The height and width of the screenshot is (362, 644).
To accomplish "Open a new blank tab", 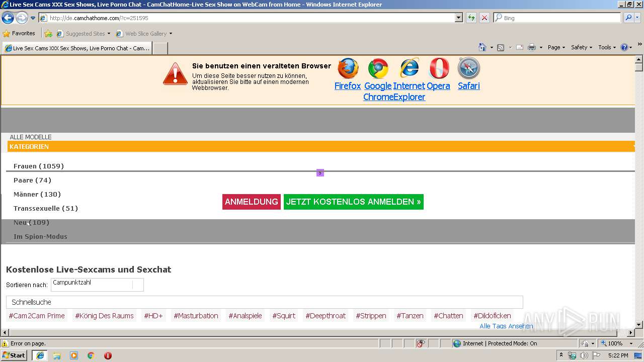I will click(160, 48).
